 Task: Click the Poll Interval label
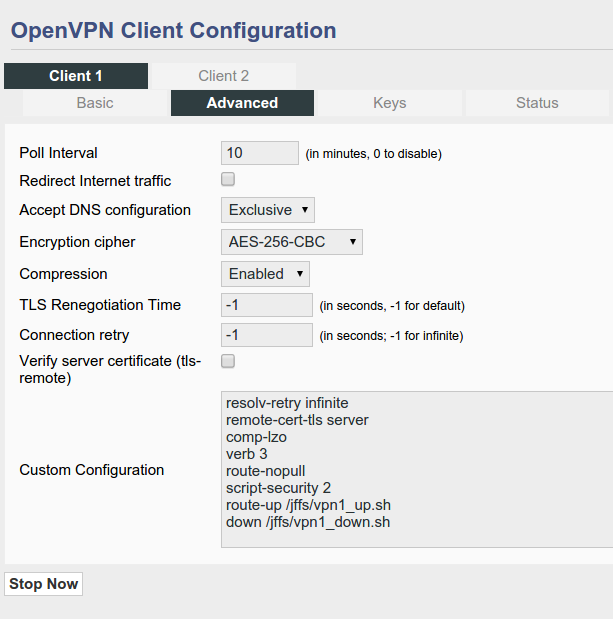pos(58,153)
